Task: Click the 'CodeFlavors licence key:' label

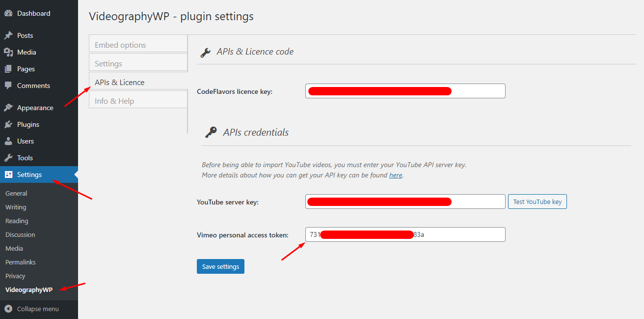Action: (x=235, y=91)
